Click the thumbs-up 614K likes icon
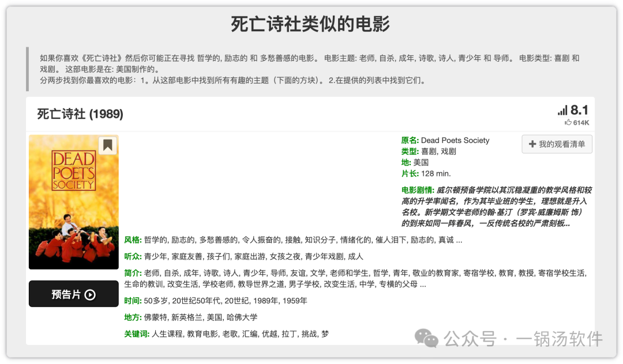623x364 pixels. pos(568,123)
